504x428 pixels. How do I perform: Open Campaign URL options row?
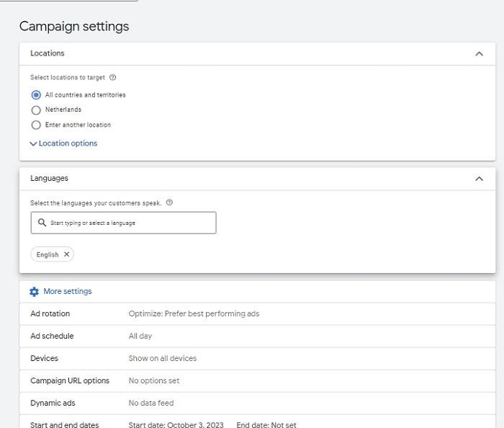coord(257,381)
